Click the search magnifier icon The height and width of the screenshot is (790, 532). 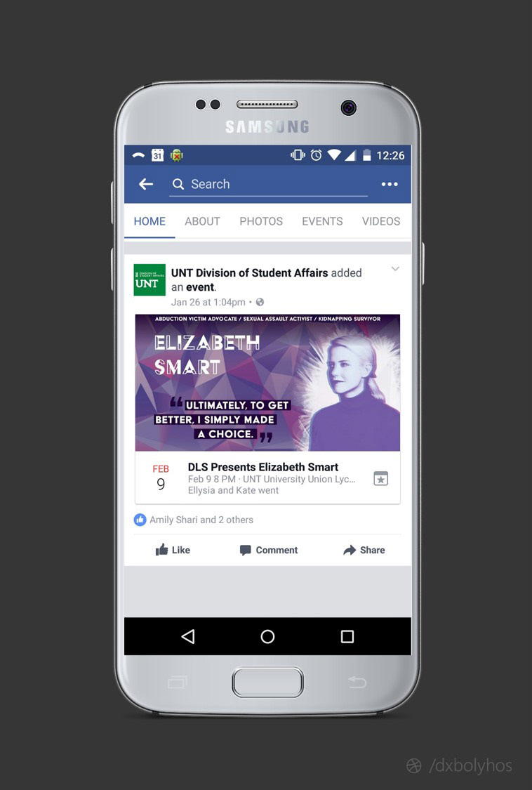(178, 185)
